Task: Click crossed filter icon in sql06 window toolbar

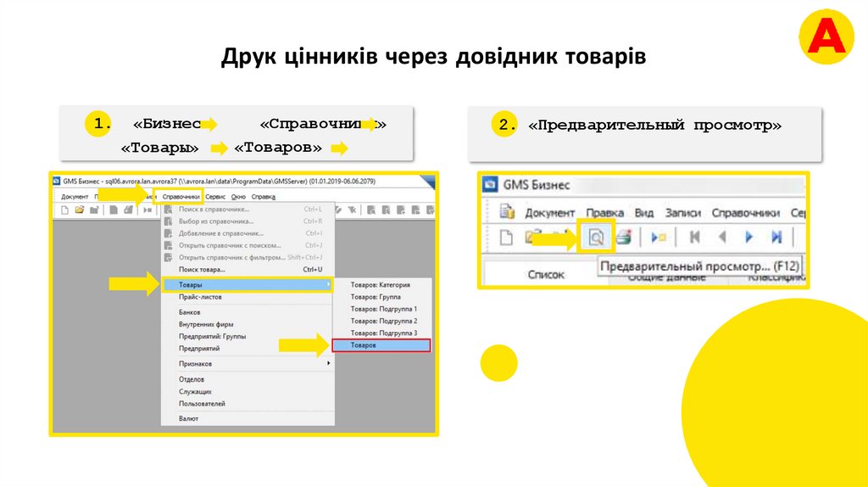Action: [352, 210]
